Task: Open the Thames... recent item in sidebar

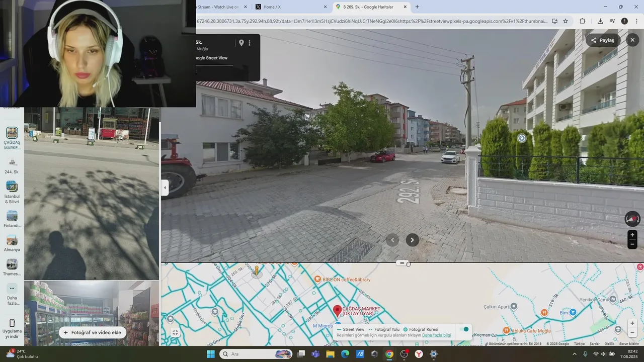Action: (x=12, y=267)
